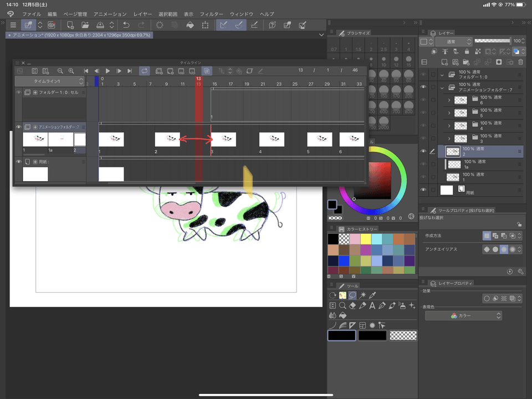Screen dimensions: 532x399
Task: Collapse the フォルダー 1:0 layer folder
Action: click(x=442, y=74)
